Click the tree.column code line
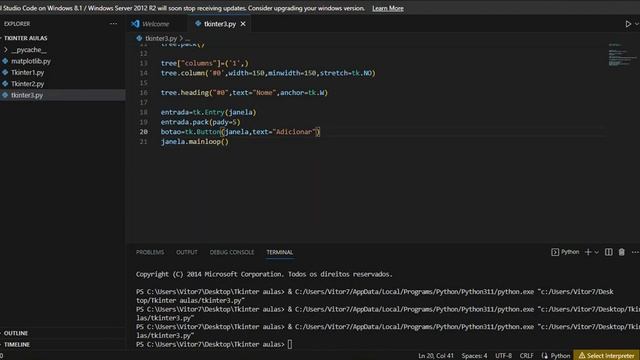This screenshot has height=360, width=640. [x=268, y=73]
